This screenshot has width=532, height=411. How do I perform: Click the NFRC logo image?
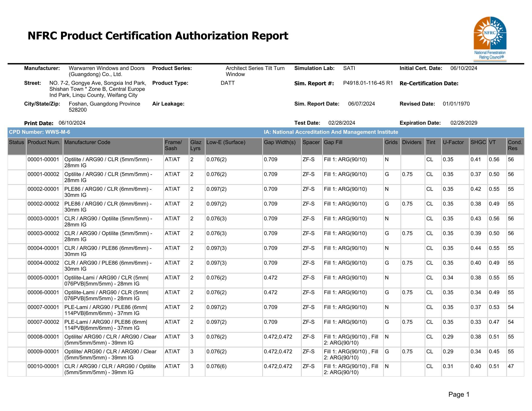[x=490, y=39]
